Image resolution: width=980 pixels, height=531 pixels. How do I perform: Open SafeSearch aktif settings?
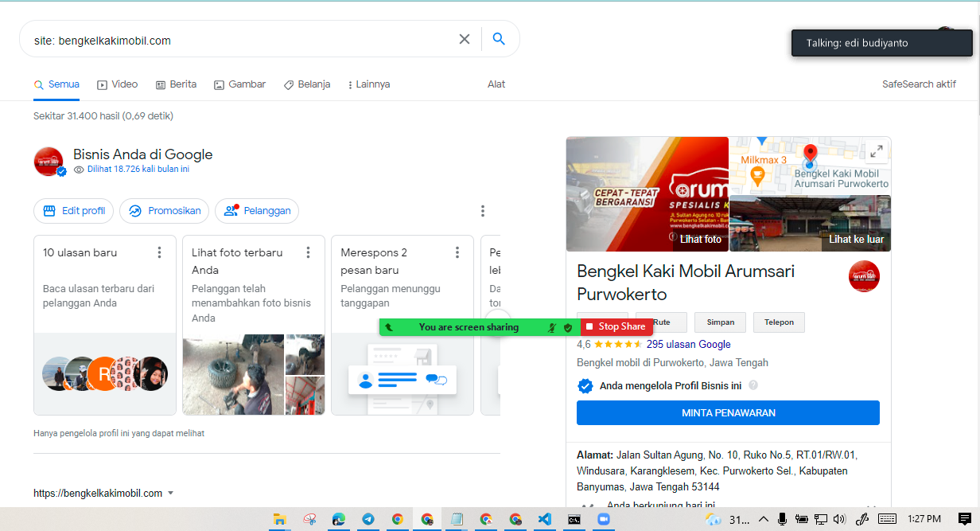click(919, 84)
